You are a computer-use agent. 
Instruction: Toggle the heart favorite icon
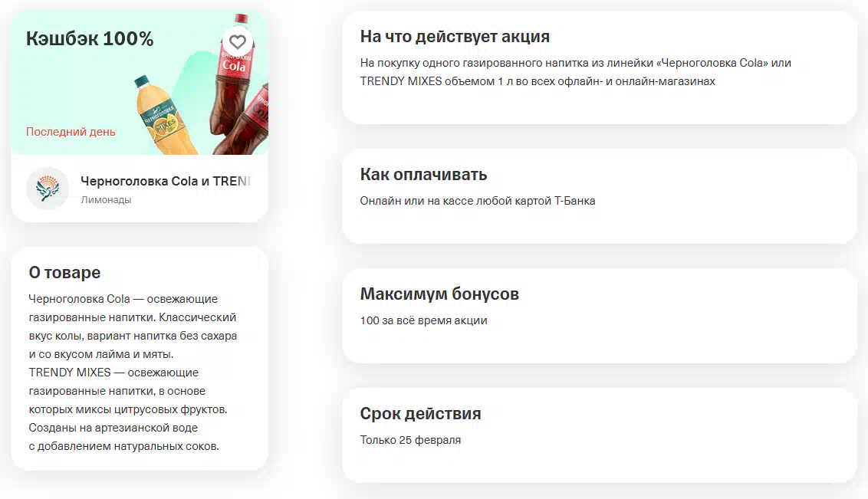tap(238, 42)
